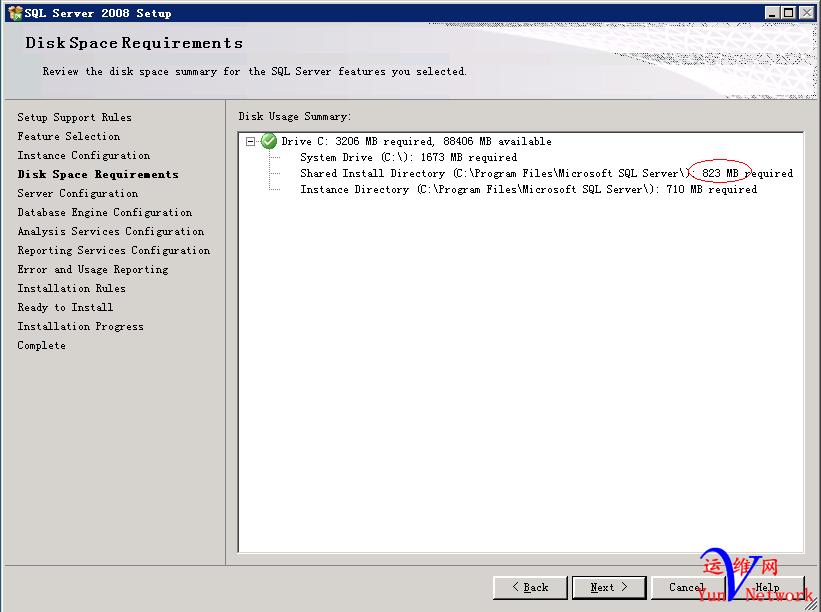Click Feature Selection step

[69, 136]
